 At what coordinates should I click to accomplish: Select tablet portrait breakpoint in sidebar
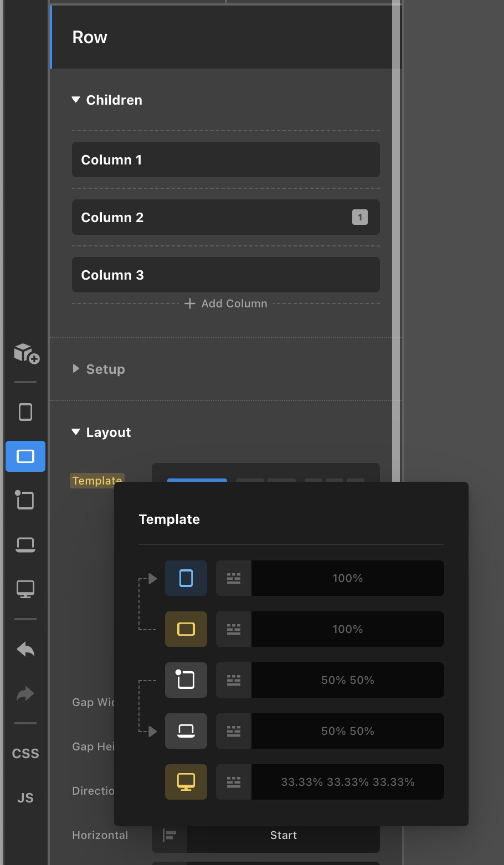pyautogui.click(x=25, y=501)
